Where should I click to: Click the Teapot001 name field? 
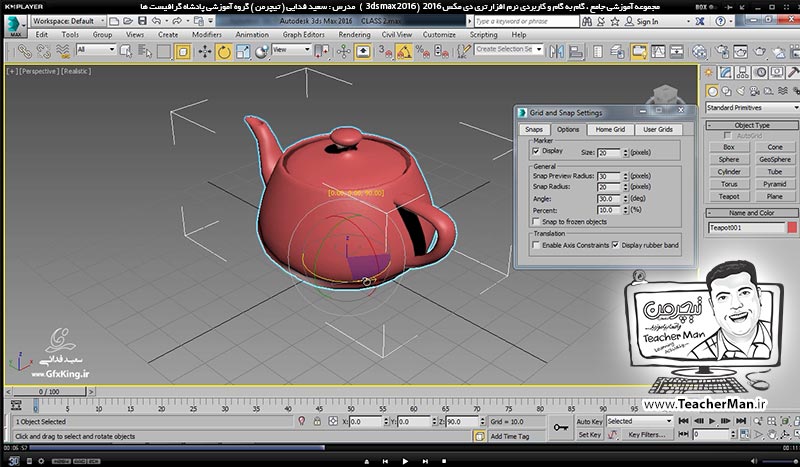pyautogui.click(x=746, y=228)
